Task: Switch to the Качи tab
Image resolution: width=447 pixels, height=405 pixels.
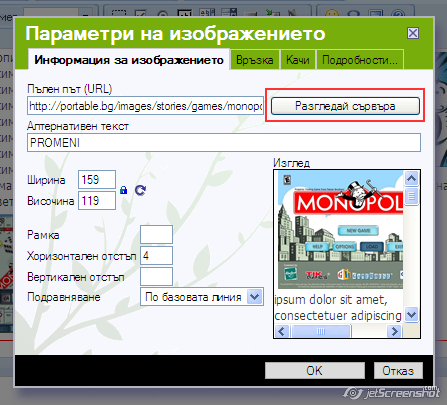Action: (x=298, y=60)
